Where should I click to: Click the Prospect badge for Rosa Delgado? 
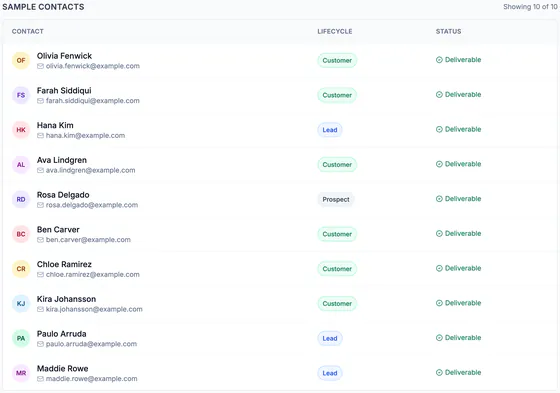tap(336, 199)
